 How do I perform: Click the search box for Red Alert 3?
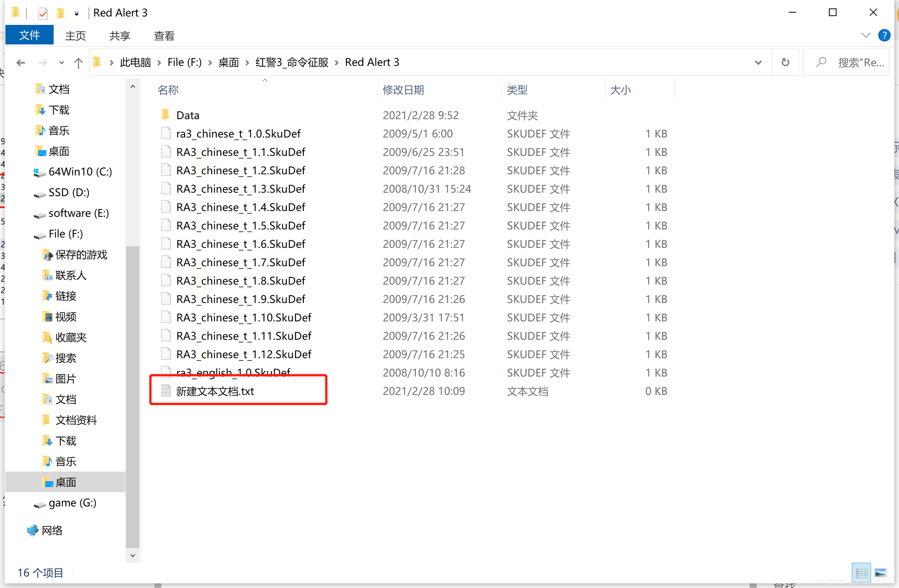tap(846, 62)
